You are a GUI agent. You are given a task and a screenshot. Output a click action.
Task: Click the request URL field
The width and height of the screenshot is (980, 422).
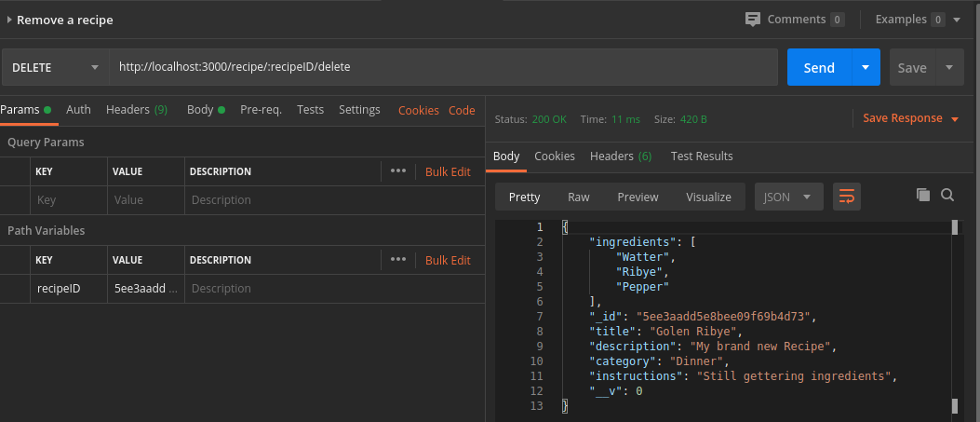[444, 67]
